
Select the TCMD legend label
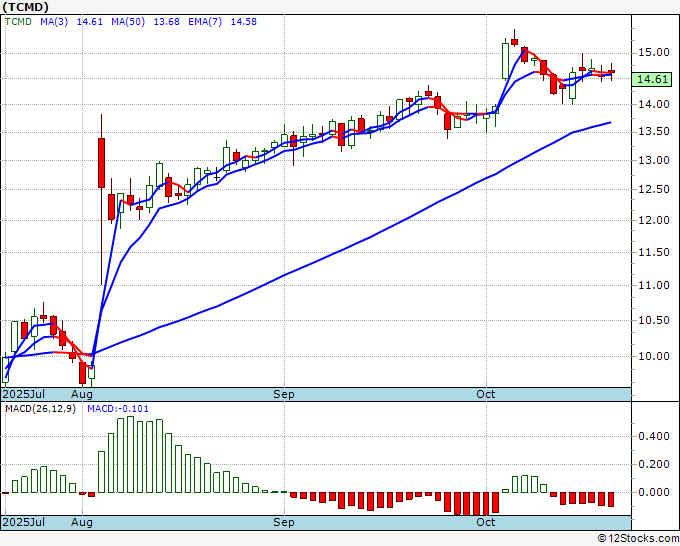coord(18,21)
